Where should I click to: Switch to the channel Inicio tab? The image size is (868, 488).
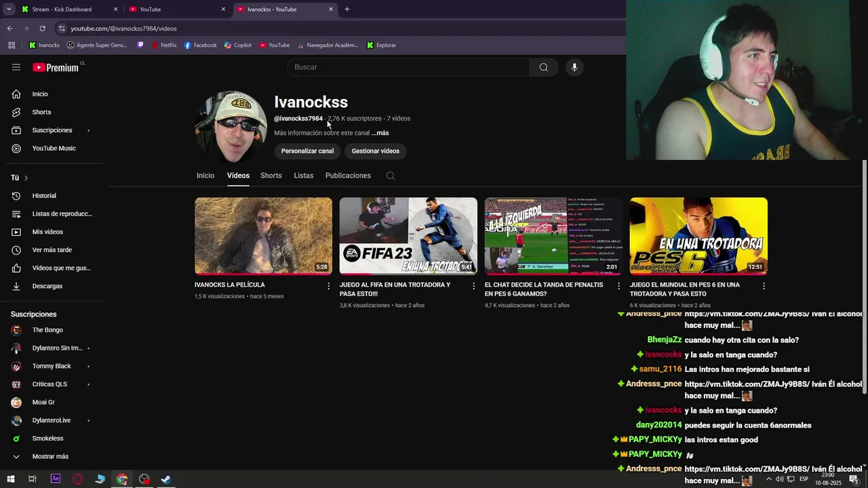(x=205, y=176)
